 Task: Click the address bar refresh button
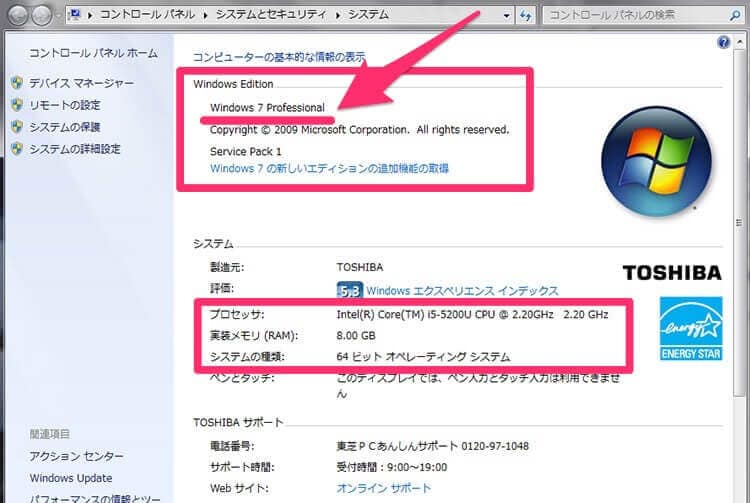tap(525, 15)
